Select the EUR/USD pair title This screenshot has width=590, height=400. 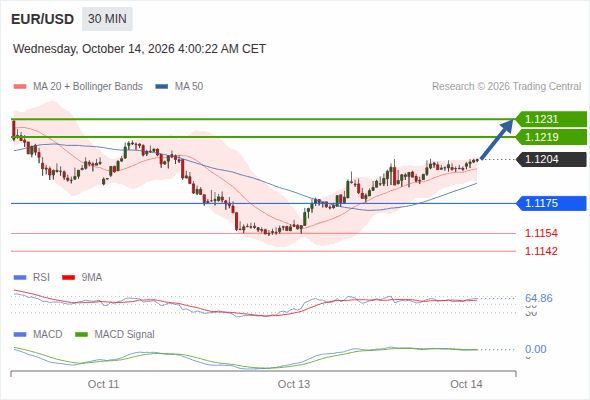click(x=43, y=19)
